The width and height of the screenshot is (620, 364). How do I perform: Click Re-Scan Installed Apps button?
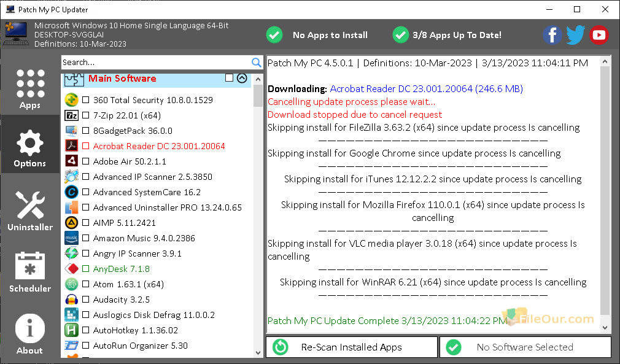[352, 347]
